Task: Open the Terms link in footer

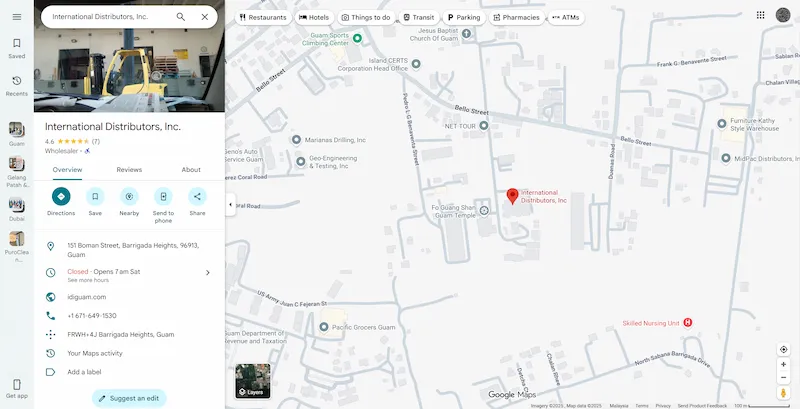Action: [642, 406]
